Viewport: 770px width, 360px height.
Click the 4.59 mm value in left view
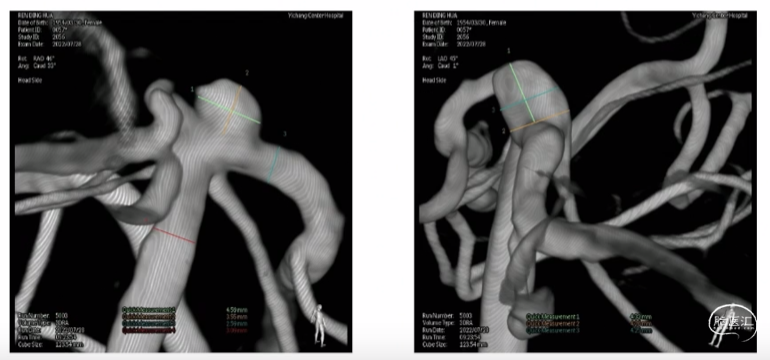(x=236, y=310)
